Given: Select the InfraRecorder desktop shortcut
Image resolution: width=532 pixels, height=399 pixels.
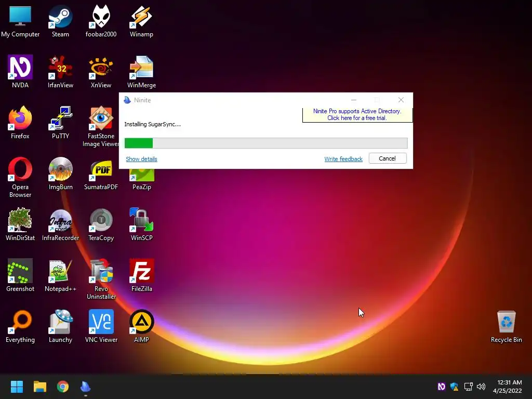Looking at the screenshot, I should pos(60,224).
